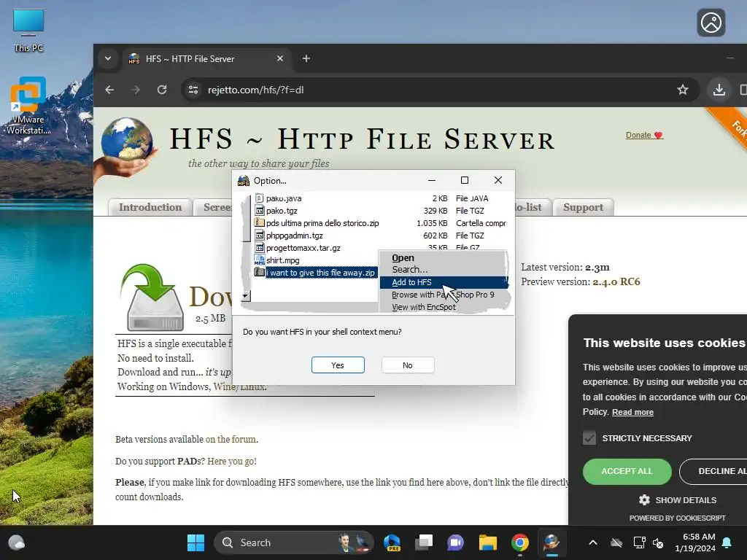Viewport: 747px width, 560px height.
Task: Open the VMware Workstation desktop shortcut
Action: 28,106
